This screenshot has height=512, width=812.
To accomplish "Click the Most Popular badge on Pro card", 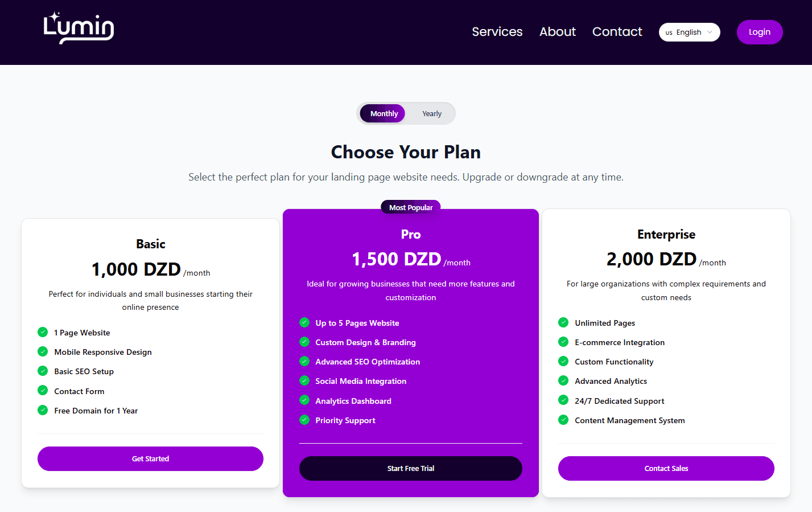I will pyautogui.click(x=411, y=207).
